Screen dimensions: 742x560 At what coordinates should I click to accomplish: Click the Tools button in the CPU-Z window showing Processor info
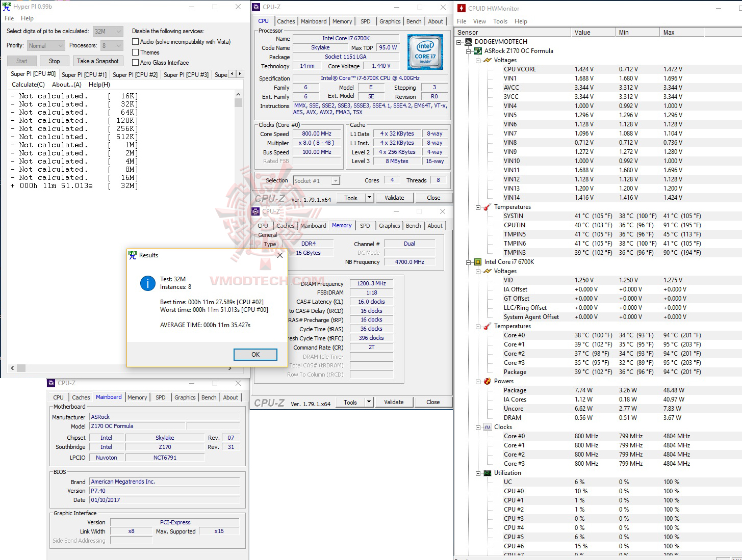tap(351, 198)
